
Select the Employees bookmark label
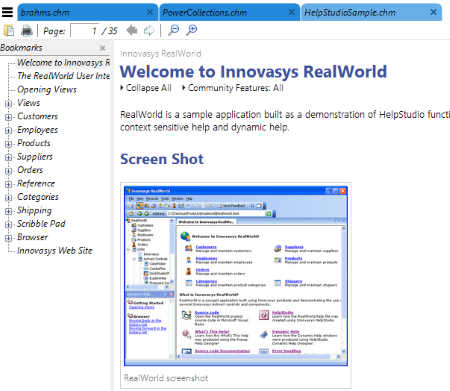click(37, 130)
